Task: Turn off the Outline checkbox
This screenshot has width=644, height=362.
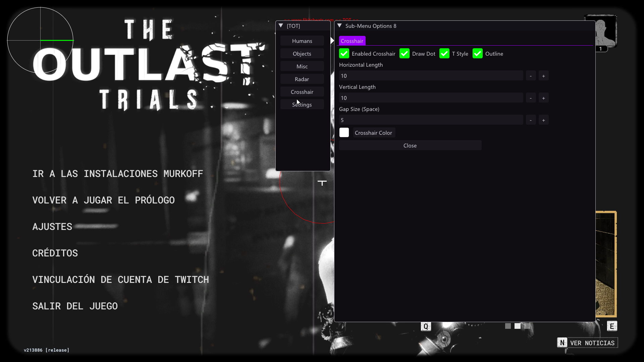Action: (x=478, y=54)
